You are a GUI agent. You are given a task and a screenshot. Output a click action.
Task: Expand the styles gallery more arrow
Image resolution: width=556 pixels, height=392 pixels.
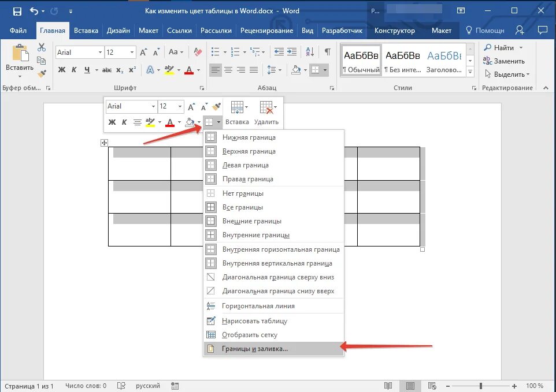pyautogui.click(x=470, y=72)
